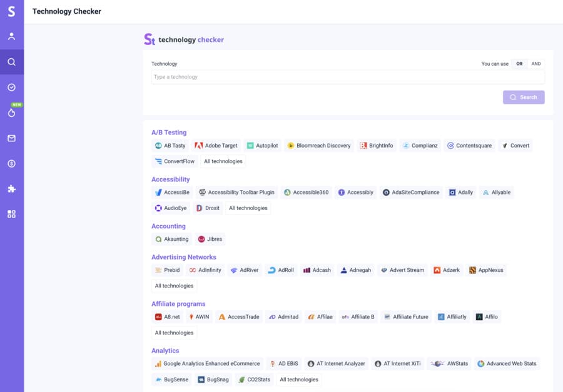Screen dimensions: 563x392
Task: Select the OR search operator
Action: (519, 63)
